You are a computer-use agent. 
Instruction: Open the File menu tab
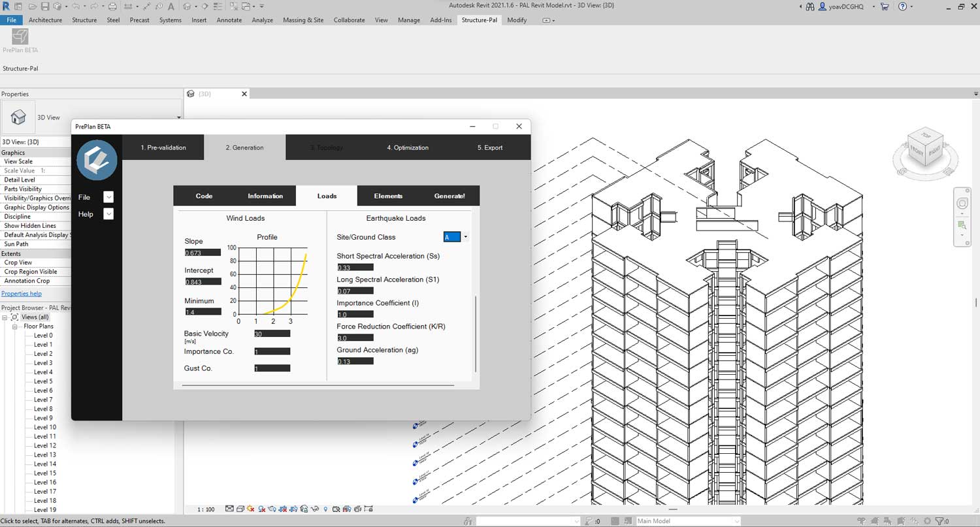[11, 20]
